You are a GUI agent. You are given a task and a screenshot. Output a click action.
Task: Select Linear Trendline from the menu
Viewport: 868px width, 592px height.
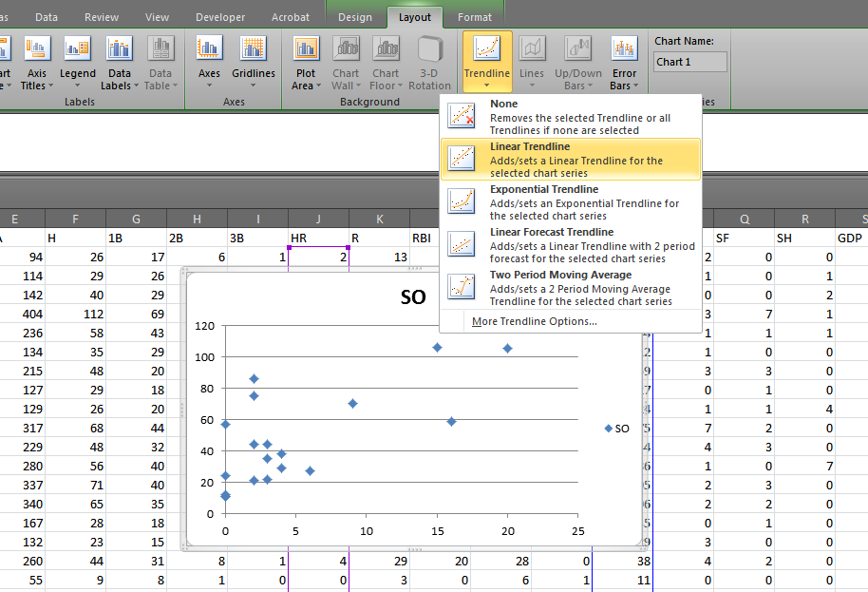pyautogui.click(x=570, y=158)
